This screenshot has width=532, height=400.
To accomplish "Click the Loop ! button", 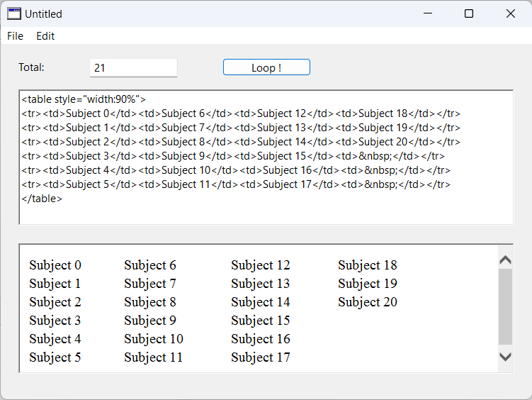I will 266,67.
